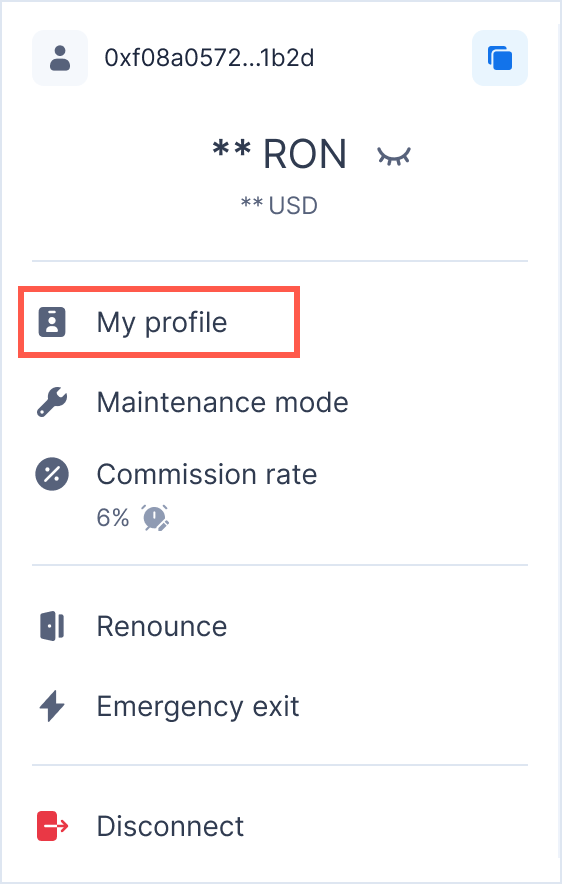Click the red Disconnect arrow icon
The height and width of the screenshot is (884, 562).
tap(52, 826)
